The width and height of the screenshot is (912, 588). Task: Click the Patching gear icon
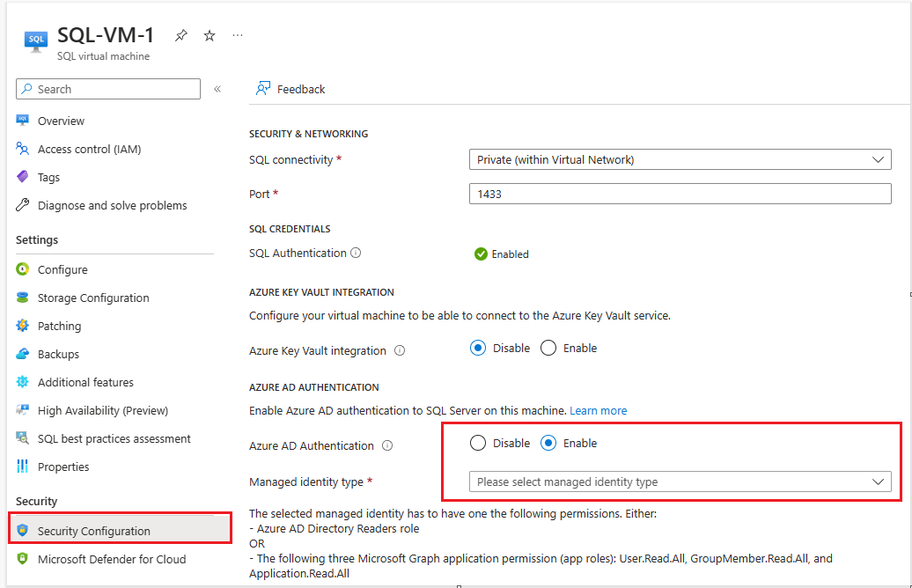click(23, 326)
